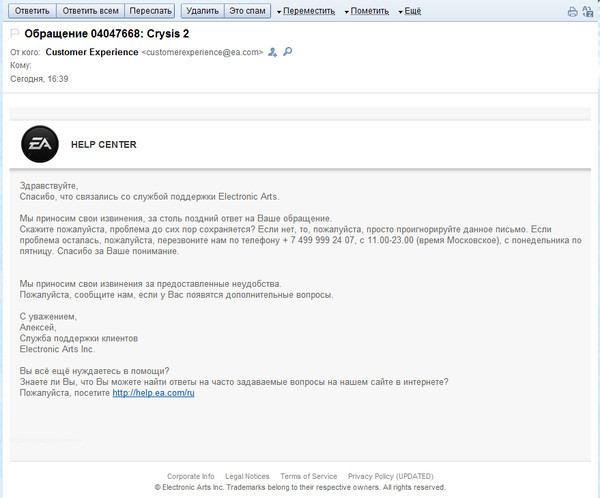Image resolution: width=600 pixels, height=498 pixels.
Task: Open Corporate Info footer link
Action: pyautogui.click(x=191, y=476)
